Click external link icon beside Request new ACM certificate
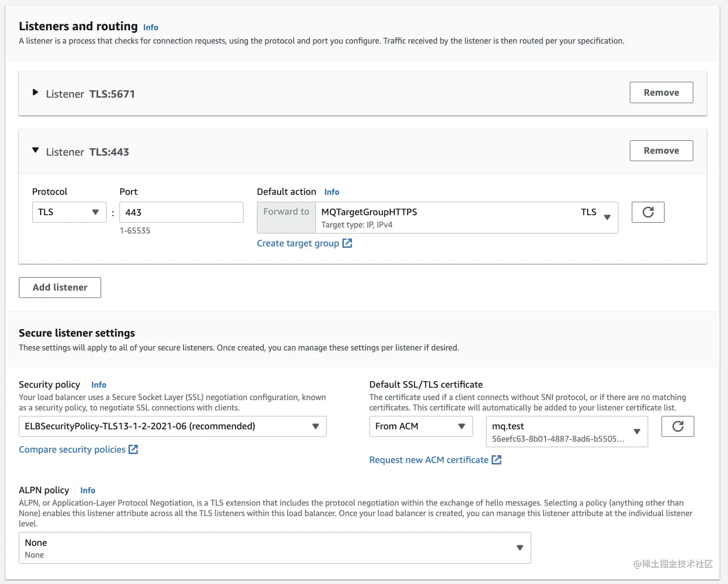 pyautogui.click(x=496, y=460)
